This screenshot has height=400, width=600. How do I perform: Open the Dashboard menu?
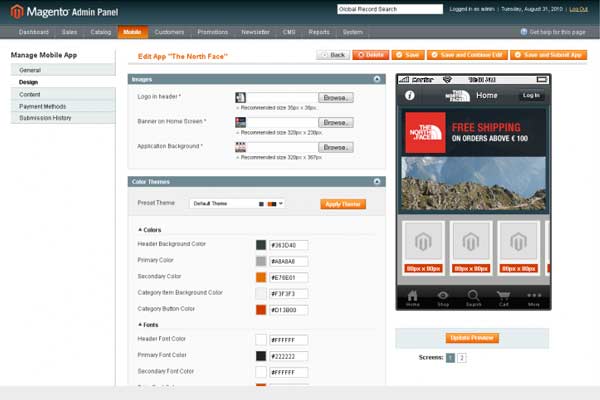point(34,32)
